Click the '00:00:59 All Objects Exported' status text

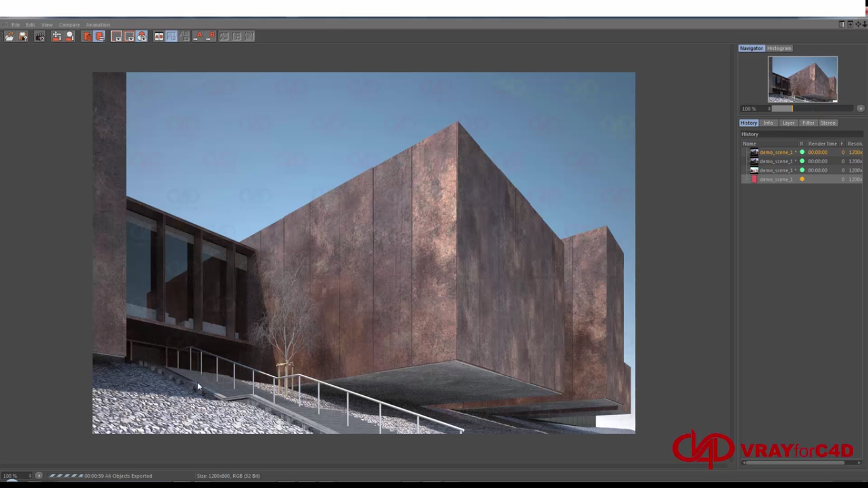pyautogui.click(x=118, y=475)
